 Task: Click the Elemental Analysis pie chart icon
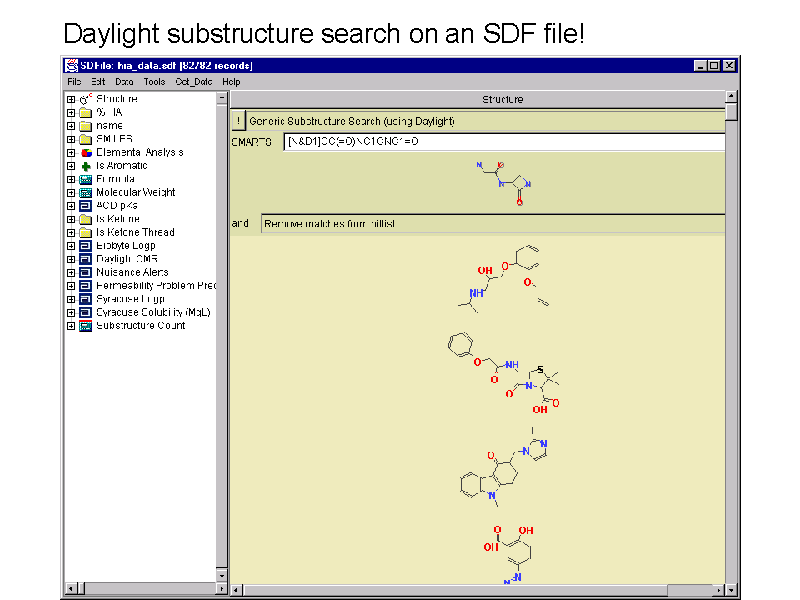(x=86, y=152)
